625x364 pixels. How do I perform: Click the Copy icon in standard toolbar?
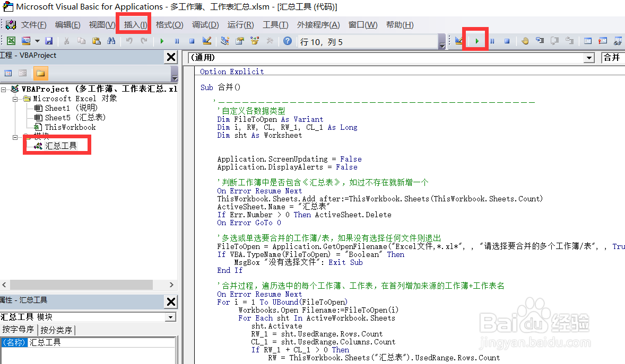tap(81, 41)
